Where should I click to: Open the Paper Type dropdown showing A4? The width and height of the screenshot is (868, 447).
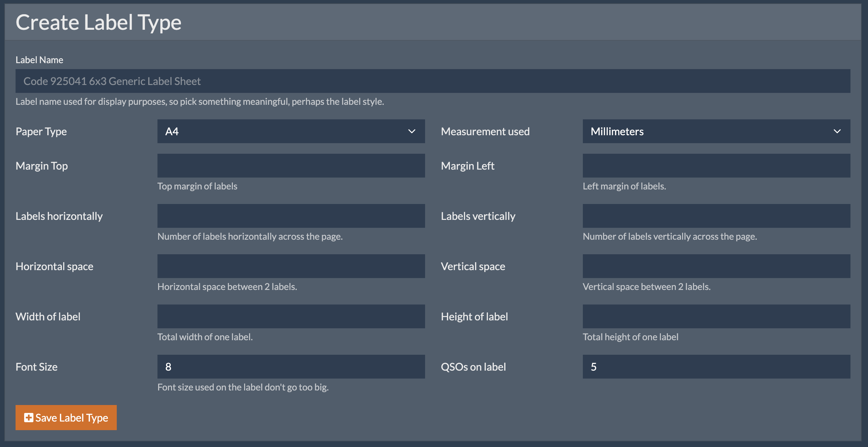point(291,131)
